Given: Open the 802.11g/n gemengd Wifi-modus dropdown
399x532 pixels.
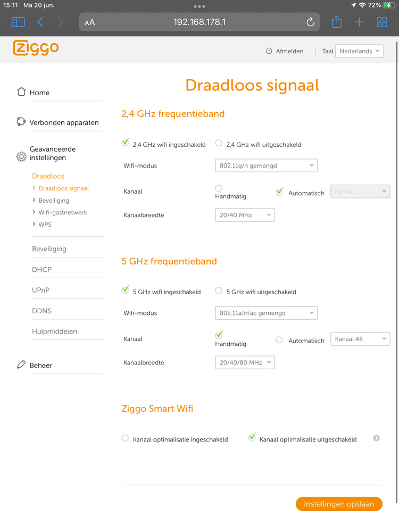Looking at the screenshot, I should [266, 165].
